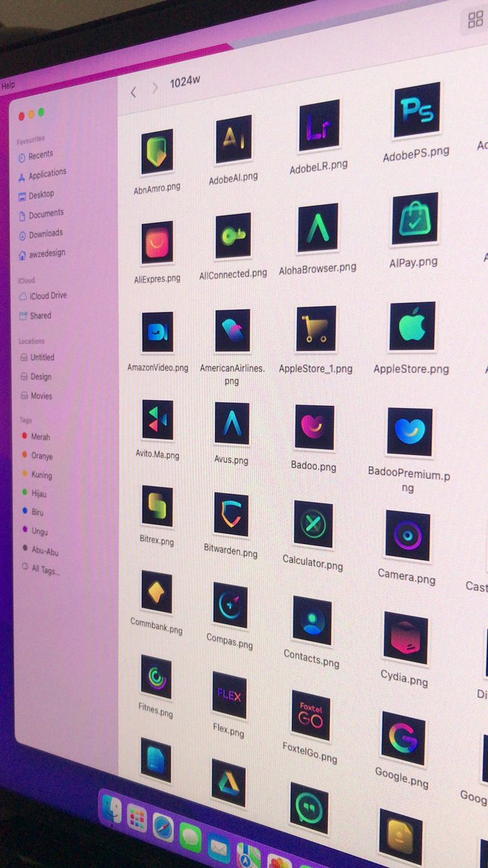The height and width of the screenshot is (868, 488).
Task: Select the AllConnected.png key icon
Action: [233, 236]
